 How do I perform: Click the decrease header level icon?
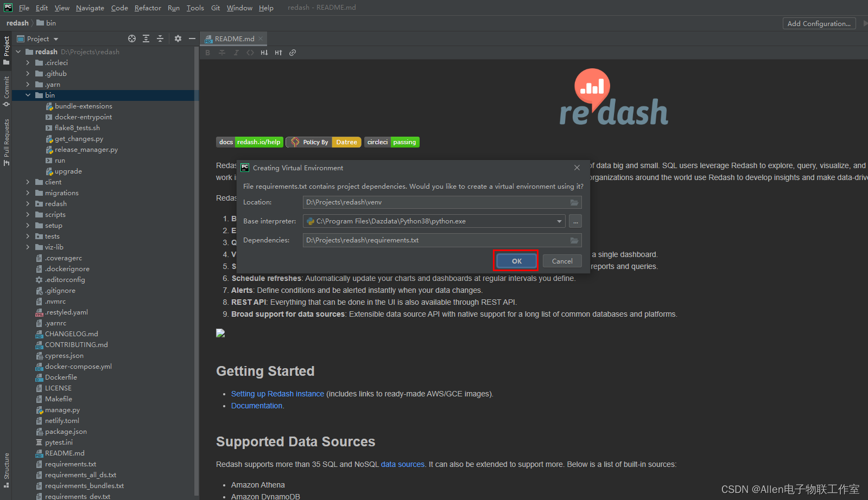click(264, 53)
